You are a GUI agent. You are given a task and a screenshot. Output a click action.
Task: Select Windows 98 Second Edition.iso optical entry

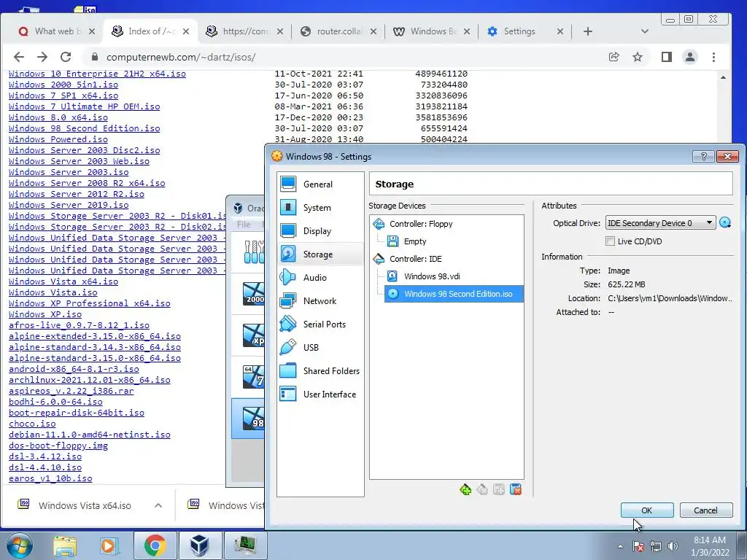(x=454, y=294)
